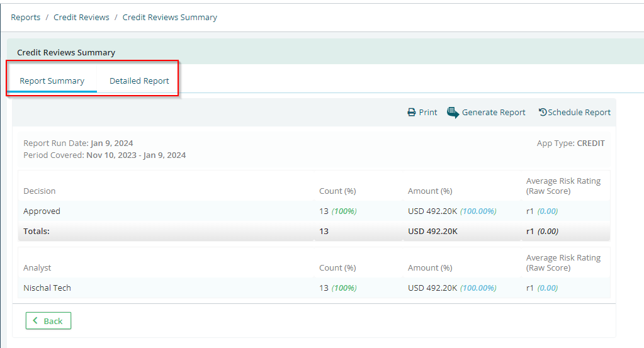Click the Approved amount percentage (100.00%)

click(478, 211)
